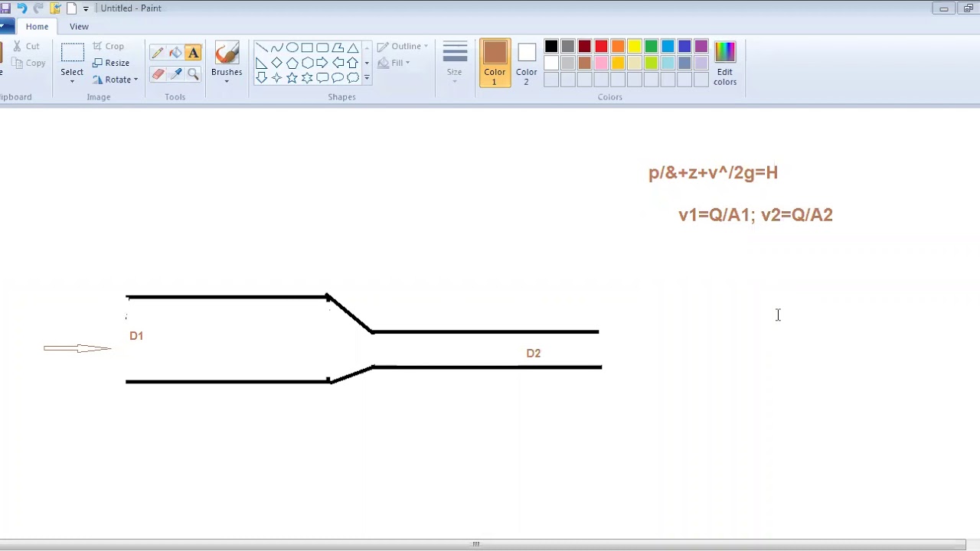The height and width of the screenshot is (551, 980).
Task: Choose the black color swatch
Action: [551, 46]
